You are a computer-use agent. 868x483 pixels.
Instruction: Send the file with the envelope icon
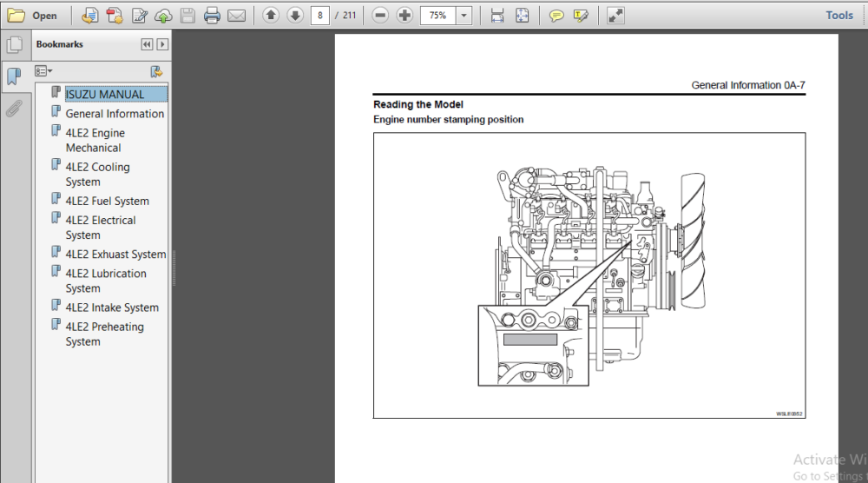point(236,16)
